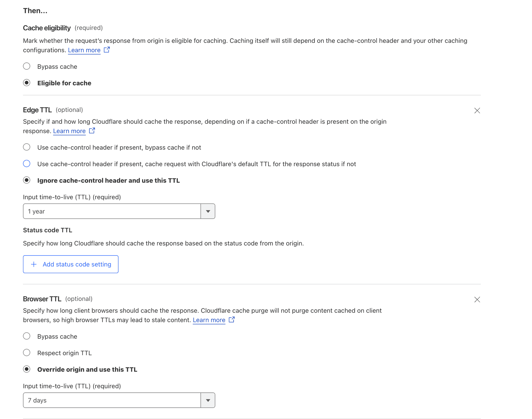Click the plus icon in Add status code setting
The image size is (532, 419).
[34, 264]
